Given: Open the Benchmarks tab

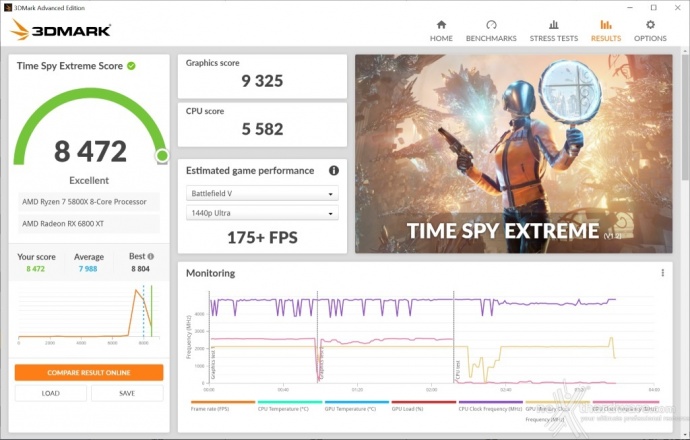Looking at the screenshot, I should click(x=491, y=31).
